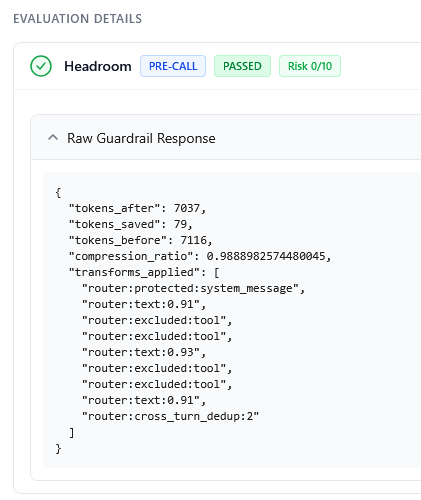Image resolution: width=421 pixels, height=500 pixels.
Task: Collapse the Raw Guardrail Response chevron
Action: pyautogui.click(x=53, y=138)
